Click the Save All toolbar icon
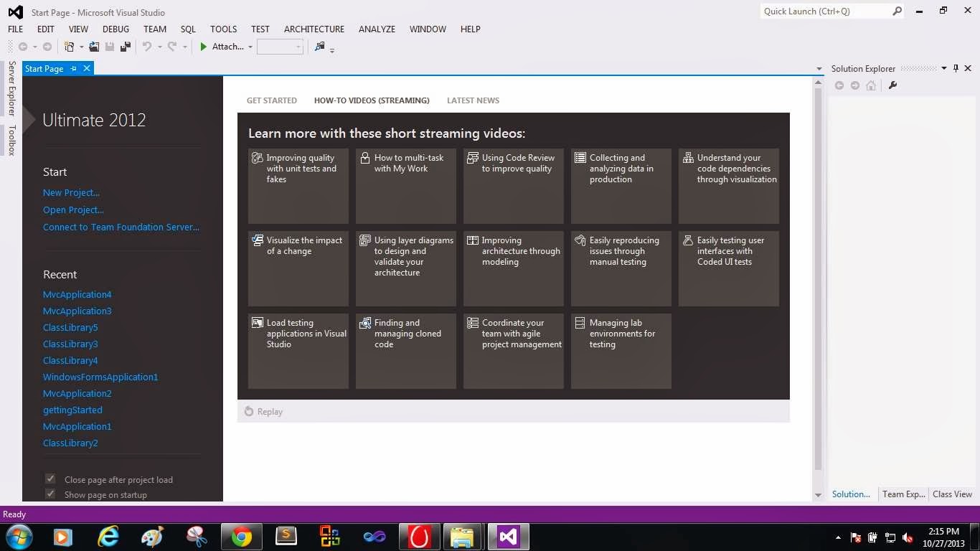Image resolution: width=980 pixels, height=551 pixels. pos(126,47)
